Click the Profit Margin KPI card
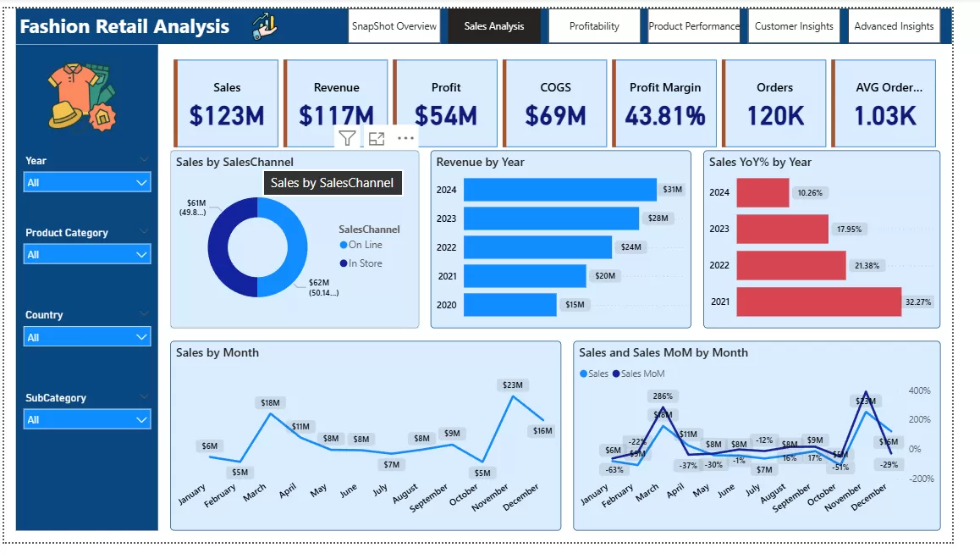This screenshot has height=559, width=980. pos(665,103)
